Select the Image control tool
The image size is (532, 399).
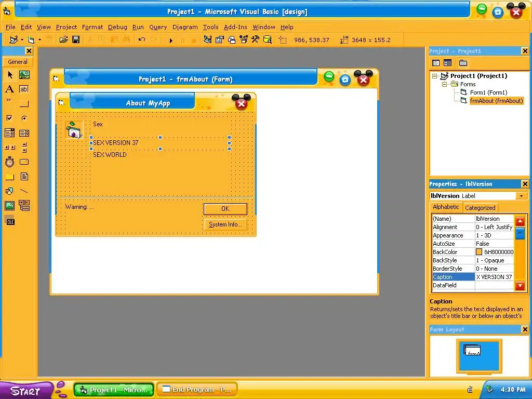[10, 206]
